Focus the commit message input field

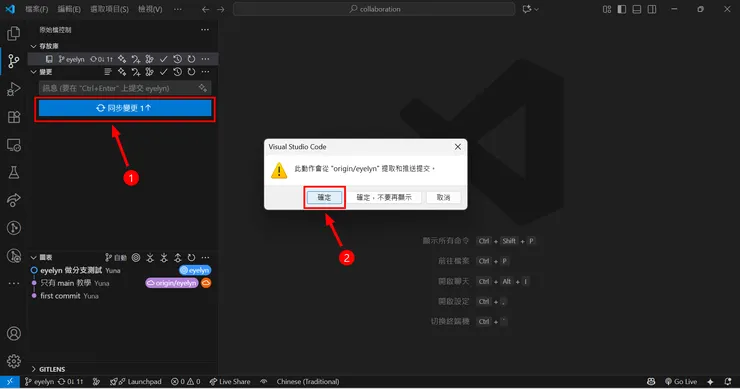tap(125, 88)
